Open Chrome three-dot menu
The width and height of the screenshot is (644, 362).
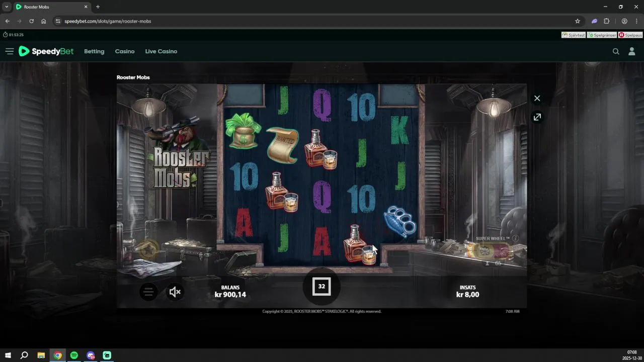[636, 21]
